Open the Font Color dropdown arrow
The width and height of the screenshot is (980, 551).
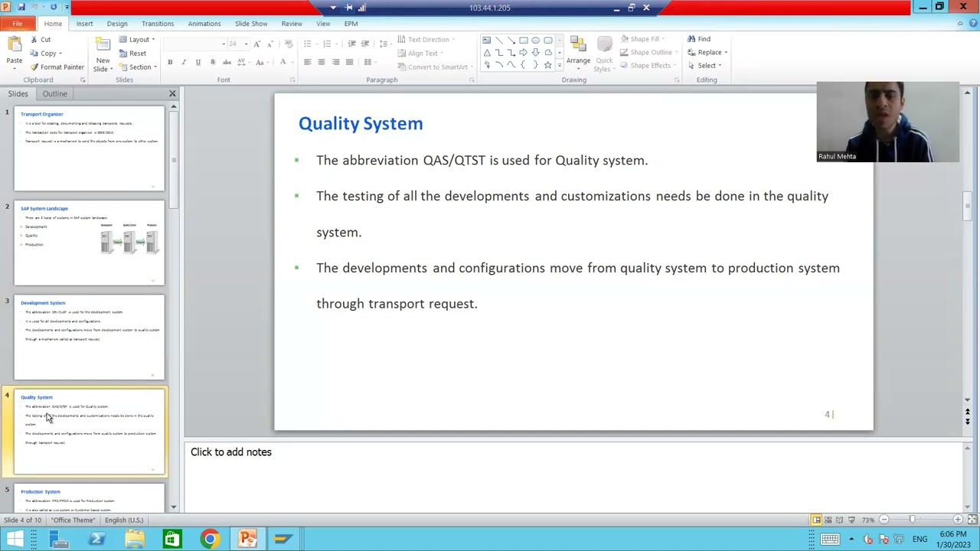(x=292, y=63)
